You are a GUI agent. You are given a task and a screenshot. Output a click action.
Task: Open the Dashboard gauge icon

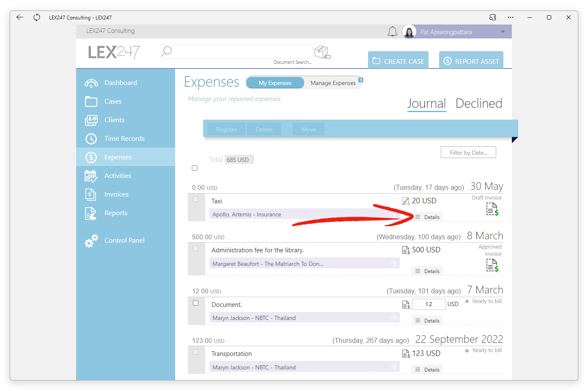(x=91, y=83)
